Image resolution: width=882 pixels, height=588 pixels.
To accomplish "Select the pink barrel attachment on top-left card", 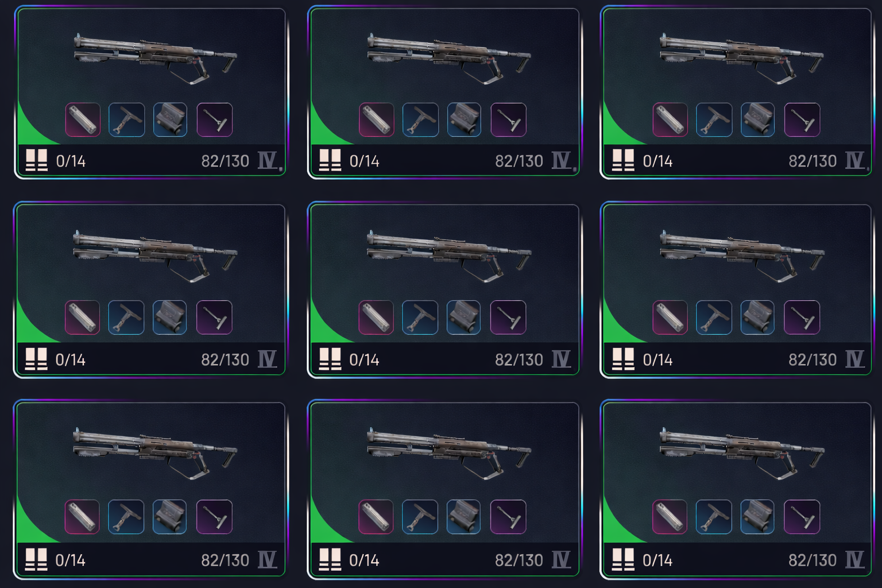I will [83, 119].
